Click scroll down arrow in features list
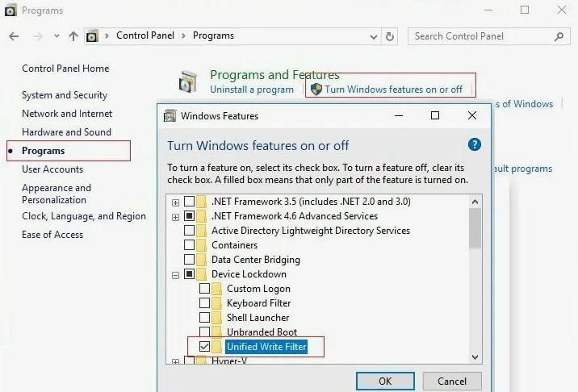The width and height of the screenshot is (578, 392). tap(475, 357)
